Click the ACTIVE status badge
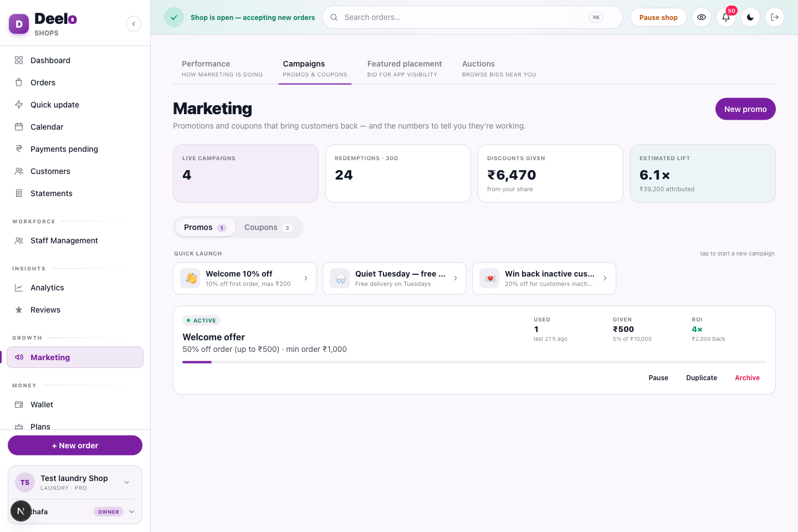The image size is (798, 532). [x=202, y=320]
